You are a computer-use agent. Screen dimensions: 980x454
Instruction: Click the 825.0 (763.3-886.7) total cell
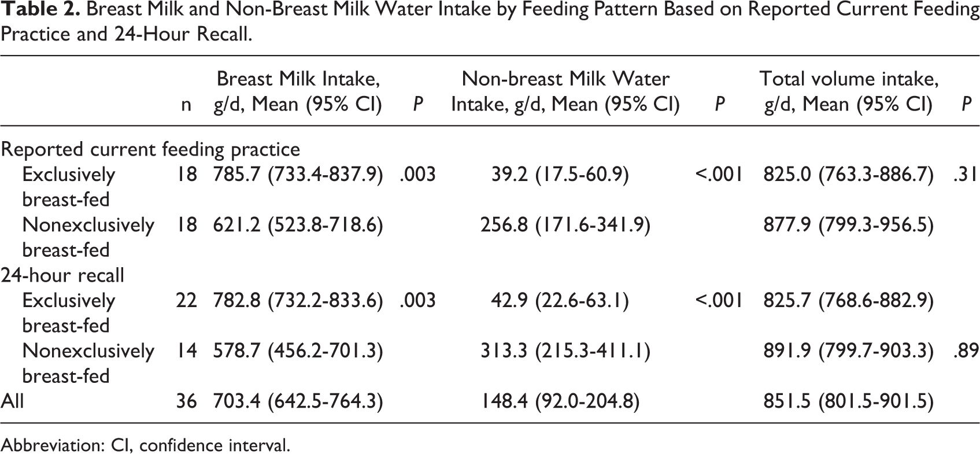pos(849,175)
